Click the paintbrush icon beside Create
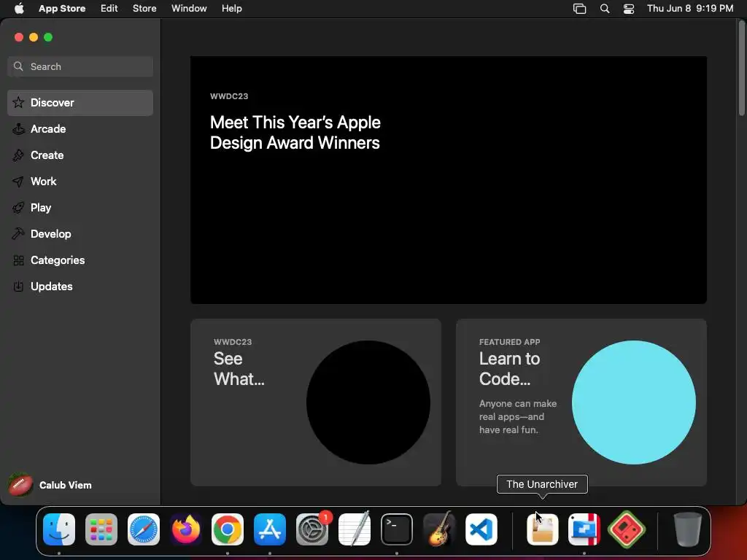Image resolution: width=747 pixels, height=560 pixels. [x=18, y=155]
